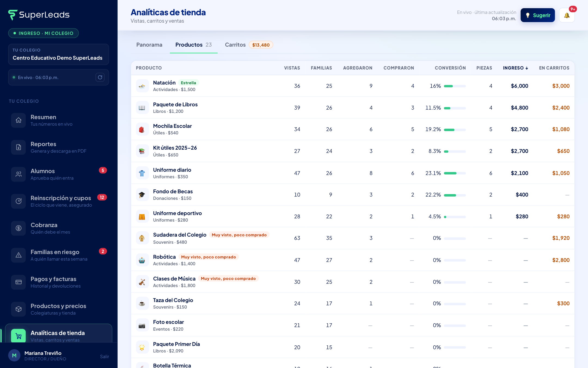Click the refresh icon beside En vivo
The height and width of the screenshot is (368, 588).
click(100, 77)
